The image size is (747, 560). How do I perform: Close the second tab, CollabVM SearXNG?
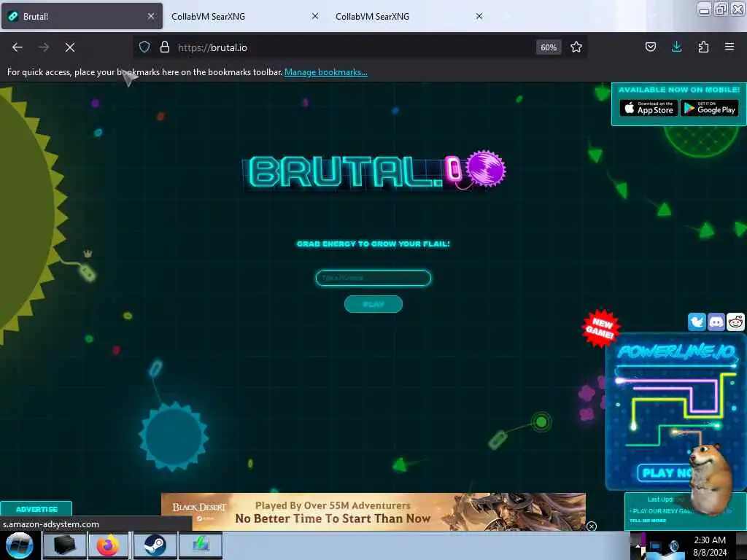[x=315, y=16]
